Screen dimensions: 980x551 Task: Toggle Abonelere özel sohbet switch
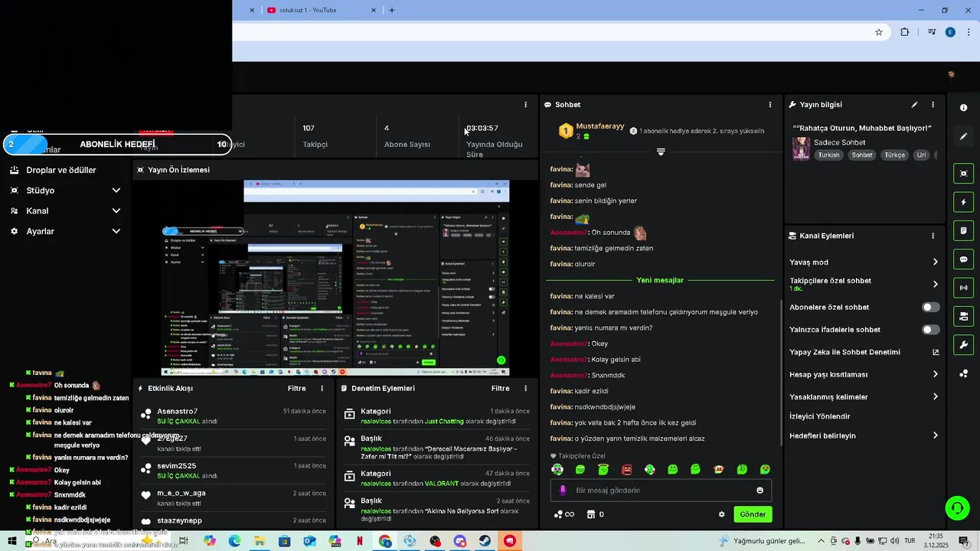(930, 307)
